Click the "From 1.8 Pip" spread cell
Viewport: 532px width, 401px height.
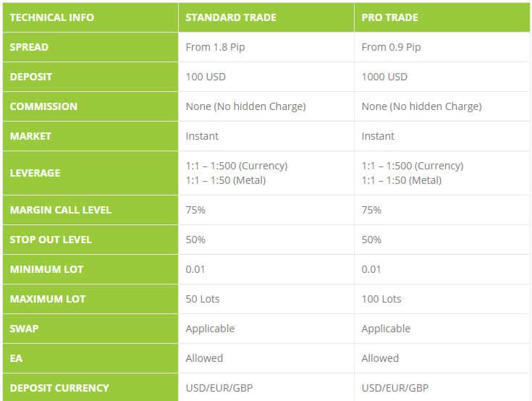coord(216,47)
